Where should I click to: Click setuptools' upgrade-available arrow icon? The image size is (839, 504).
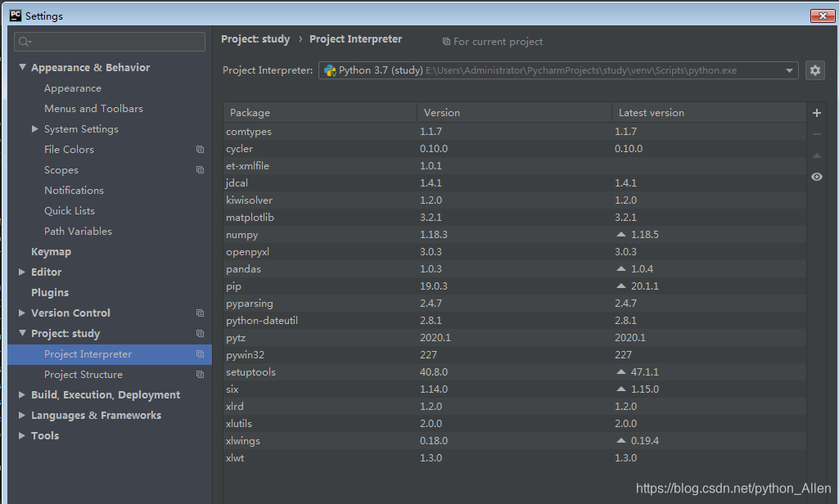point(620,371)
